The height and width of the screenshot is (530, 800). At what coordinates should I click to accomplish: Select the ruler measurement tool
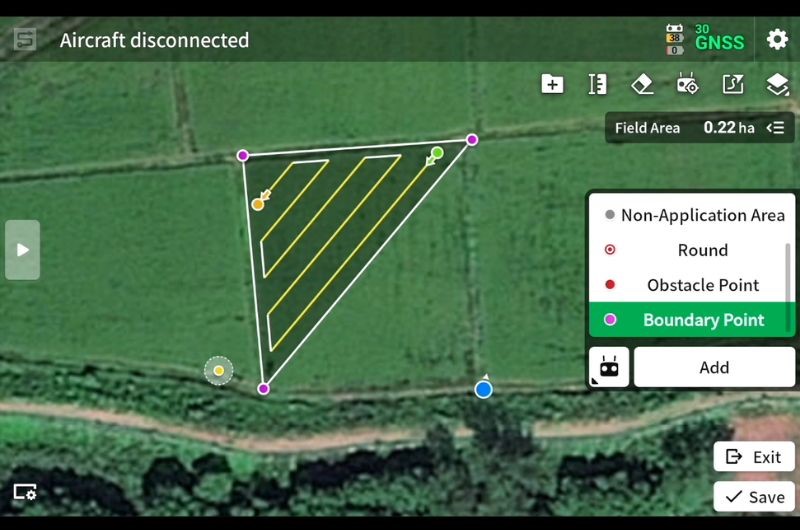click(x=598, y=84)
